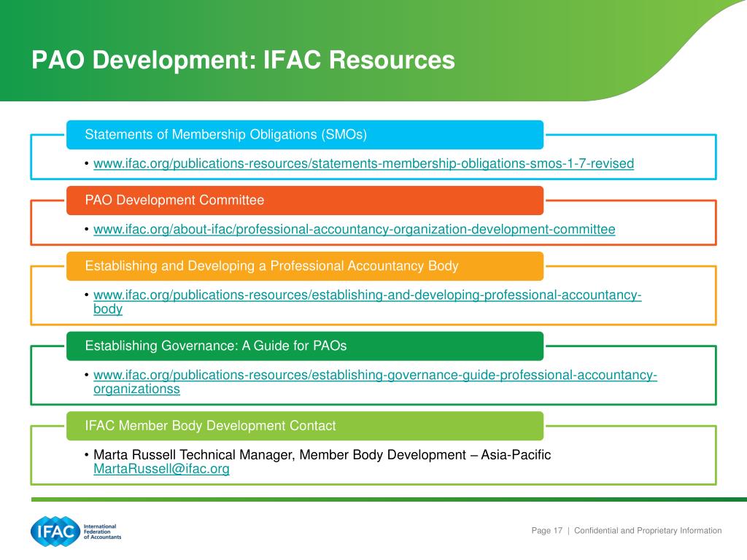Screen dimensions: 747x560
Task: Select the Establishing and Developing a Professional Accountancy Body header
Action: 305,266
